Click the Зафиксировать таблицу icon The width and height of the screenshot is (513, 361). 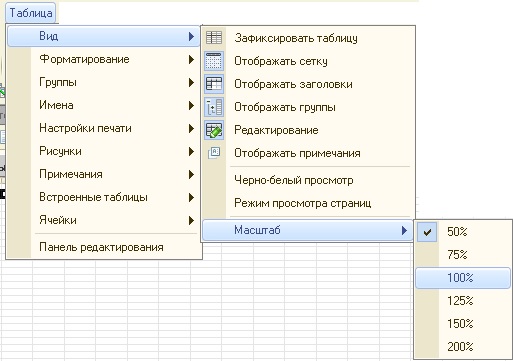[x=214, y=38]
